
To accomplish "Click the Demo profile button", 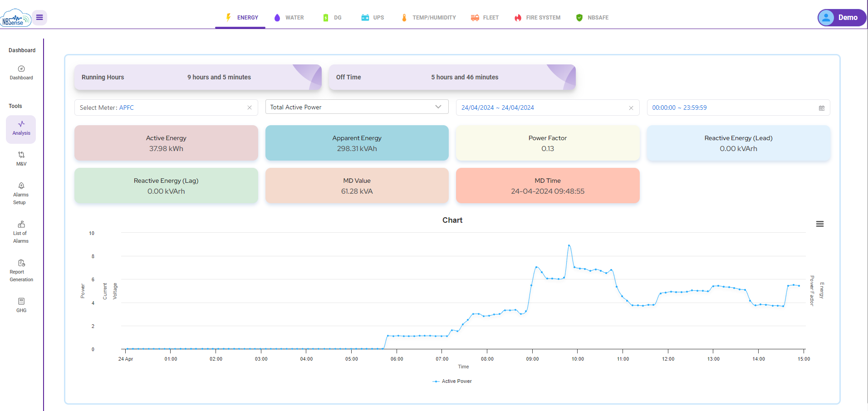I will coord(842,18).
